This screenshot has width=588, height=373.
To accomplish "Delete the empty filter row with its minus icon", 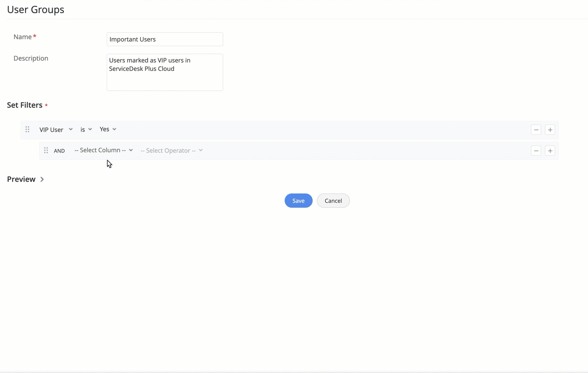I will click(536, 151).
